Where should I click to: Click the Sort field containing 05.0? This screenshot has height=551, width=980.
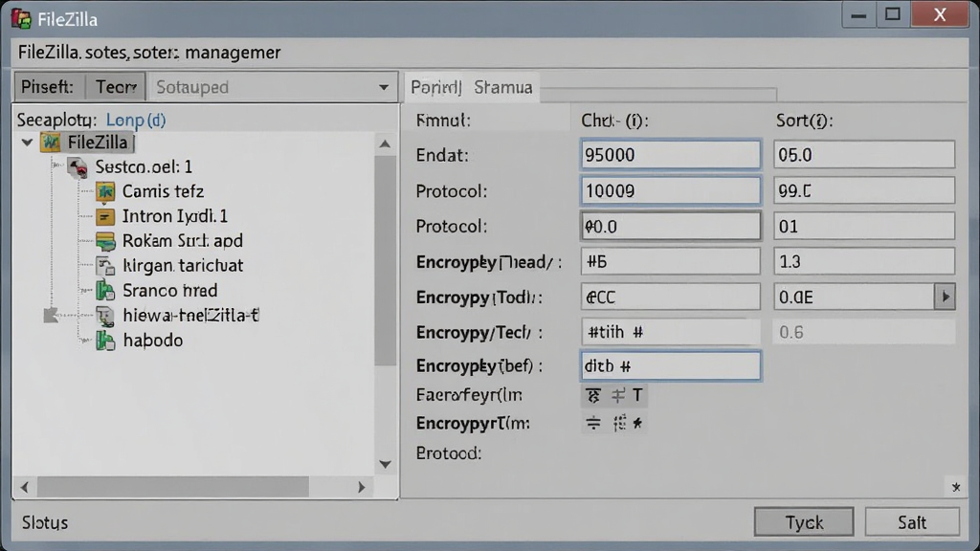[x=864, y=155]
